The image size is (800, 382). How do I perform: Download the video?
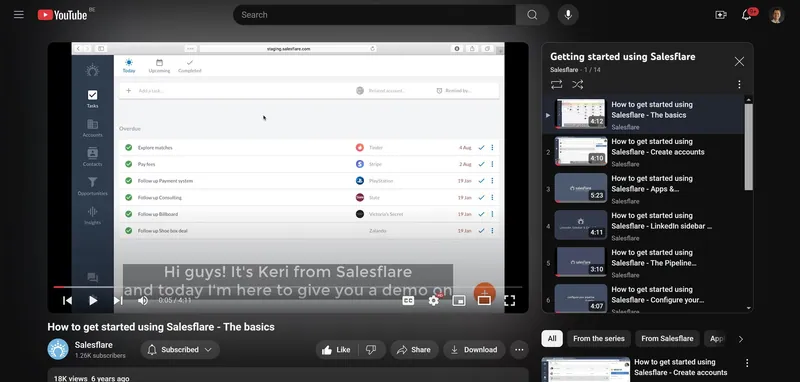tap(474, 350)
